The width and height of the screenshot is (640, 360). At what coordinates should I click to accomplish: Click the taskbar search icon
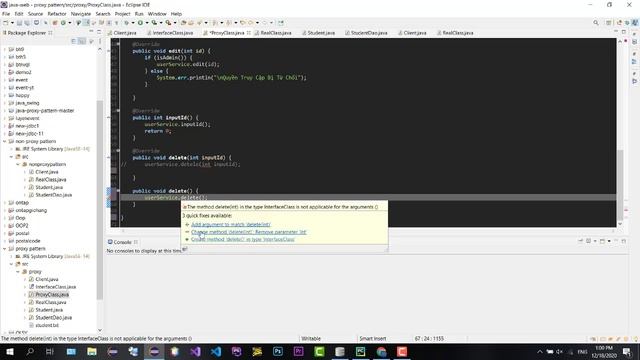pyautogui.click(x=30, y=351)
